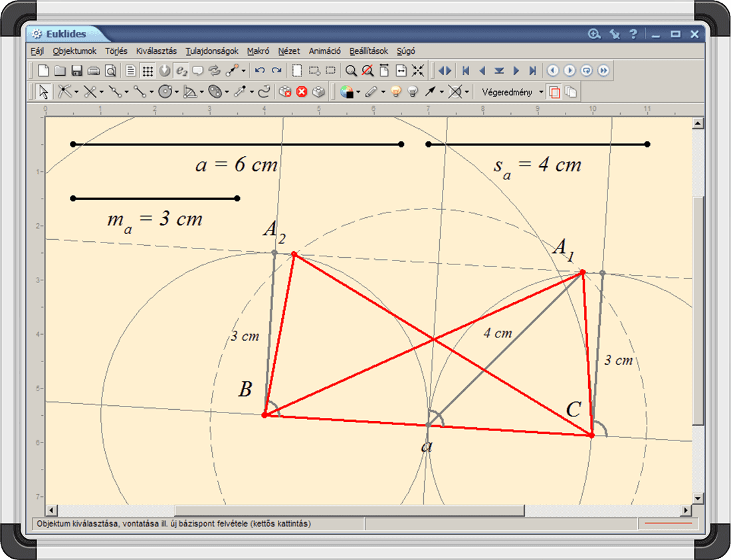The width and height of the screenshot is (731, 560).
Task: Click the printer icon
Action: click(x=94, y=70)
